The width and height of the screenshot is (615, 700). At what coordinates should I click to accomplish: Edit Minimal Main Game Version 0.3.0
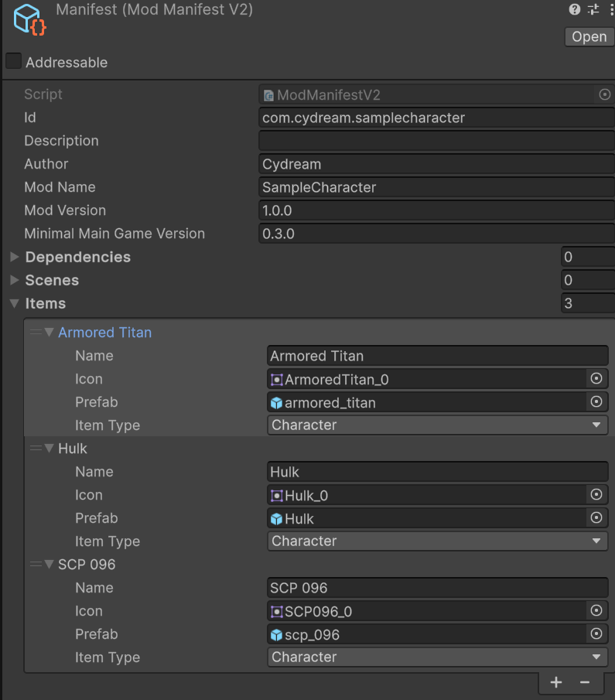coord(437,234)
